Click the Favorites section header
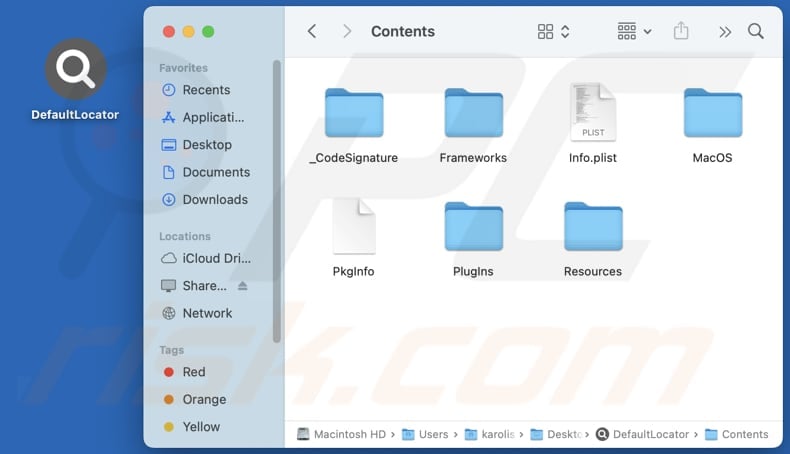Screen dimensions: 790x454 [183, 68]
